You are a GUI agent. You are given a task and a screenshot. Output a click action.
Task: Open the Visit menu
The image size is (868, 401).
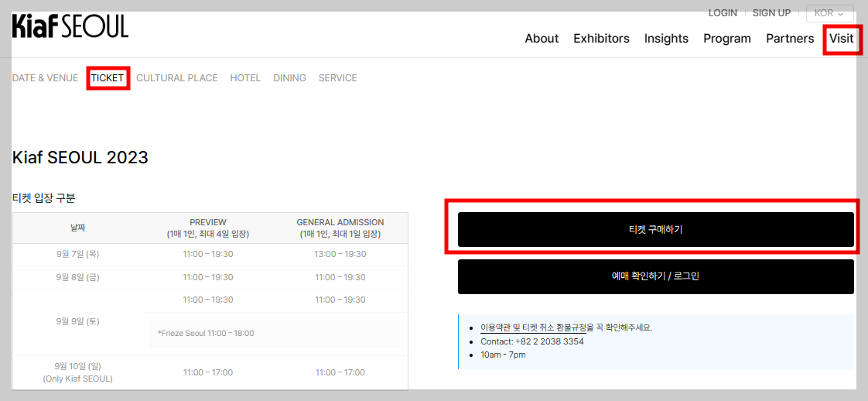pos(842,38)
